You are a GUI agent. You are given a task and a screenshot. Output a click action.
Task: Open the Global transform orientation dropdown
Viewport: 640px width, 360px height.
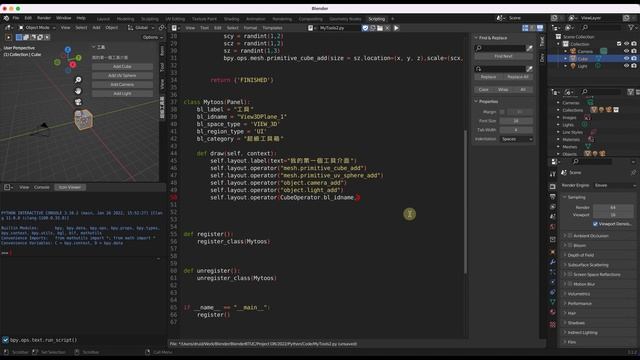click(141, 28)
